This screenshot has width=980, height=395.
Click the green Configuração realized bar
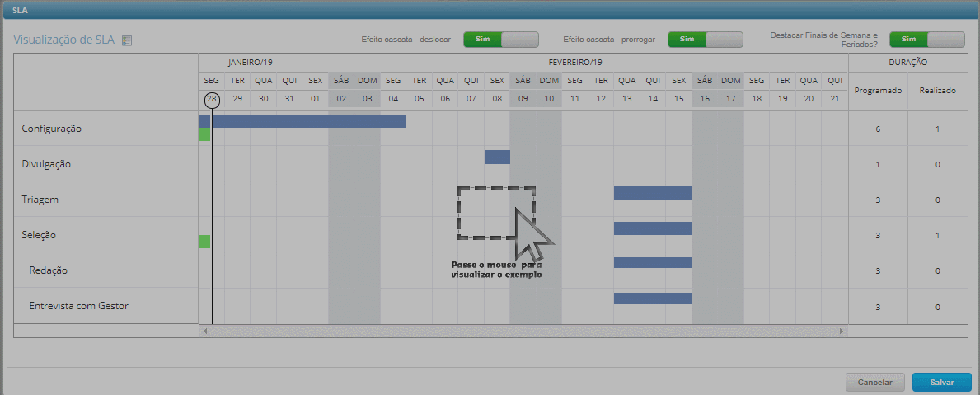204,134
